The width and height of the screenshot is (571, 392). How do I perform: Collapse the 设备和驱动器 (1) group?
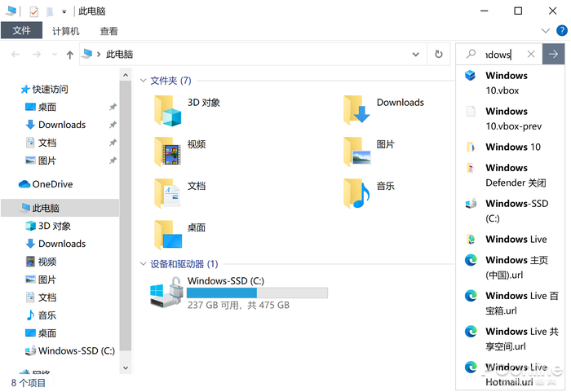[x=143, y=264]
